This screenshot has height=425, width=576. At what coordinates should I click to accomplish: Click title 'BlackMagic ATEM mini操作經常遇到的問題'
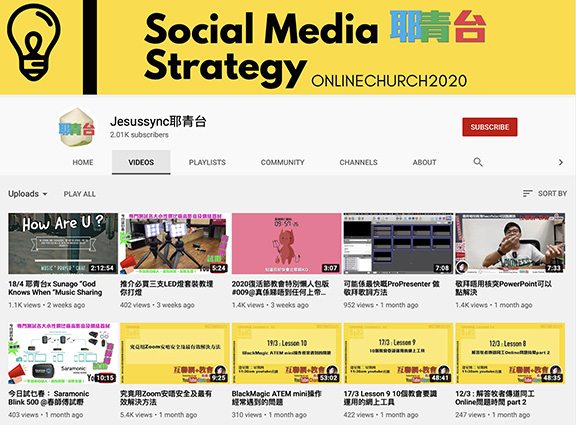(x=277, y=398)
